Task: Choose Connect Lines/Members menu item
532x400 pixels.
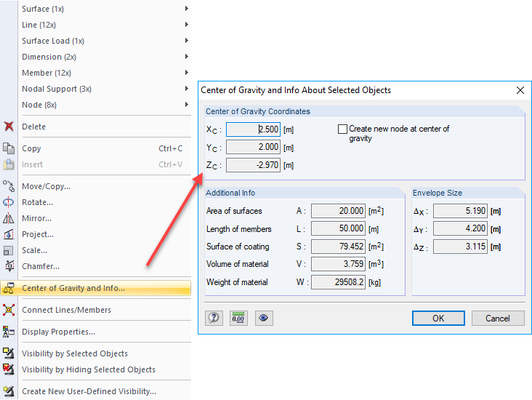Action: tap(66, 310)
